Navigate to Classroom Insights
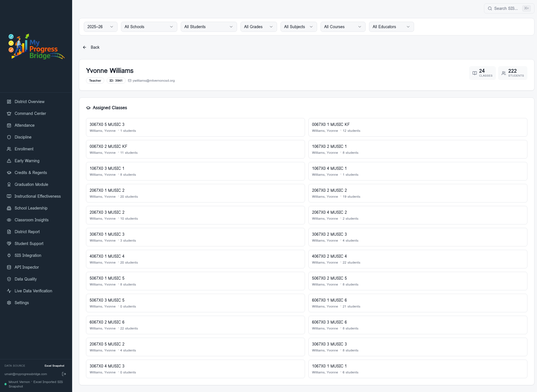The height and width of the screenshot is (392, 537). tap(36, 220)
